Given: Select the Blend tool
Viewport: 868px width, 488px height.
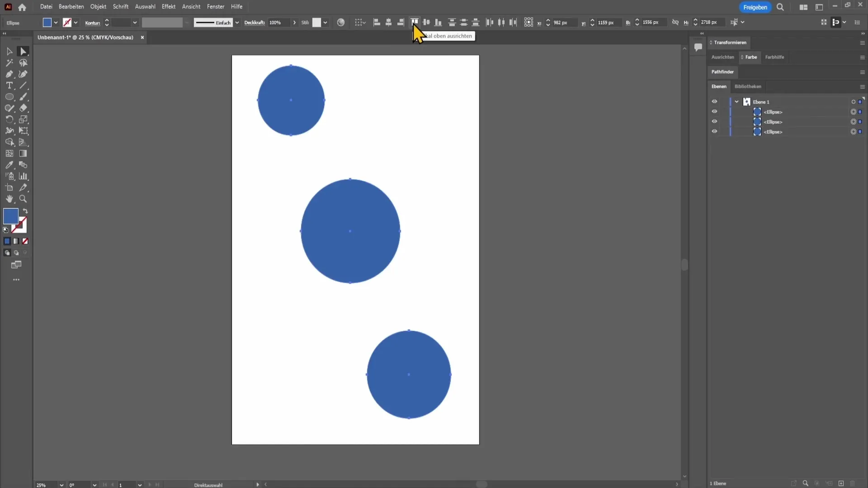Looking at the screenshot, I should 23,165.
